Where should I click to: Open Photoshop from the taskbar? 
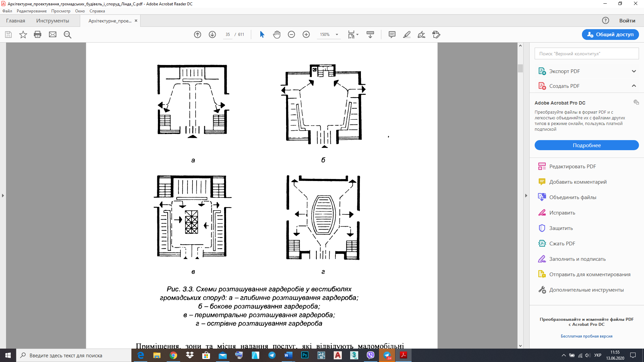click(x=305, y=355)
